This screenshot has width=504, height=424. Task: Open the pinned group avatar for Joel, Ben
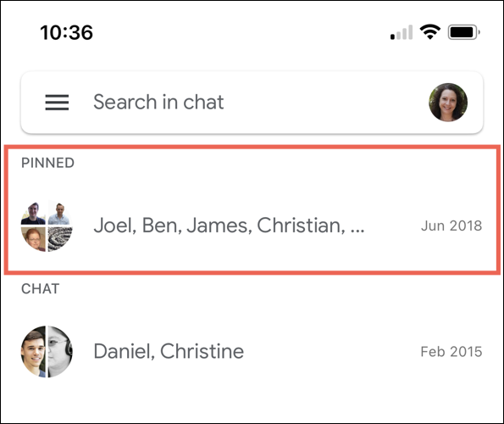pos(47,226)
